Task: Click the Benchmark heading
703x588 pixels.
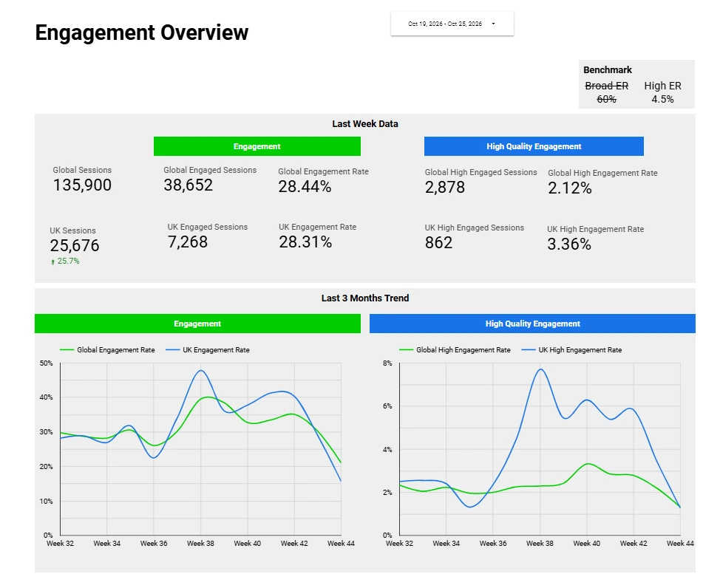Action: coord(607,70)
